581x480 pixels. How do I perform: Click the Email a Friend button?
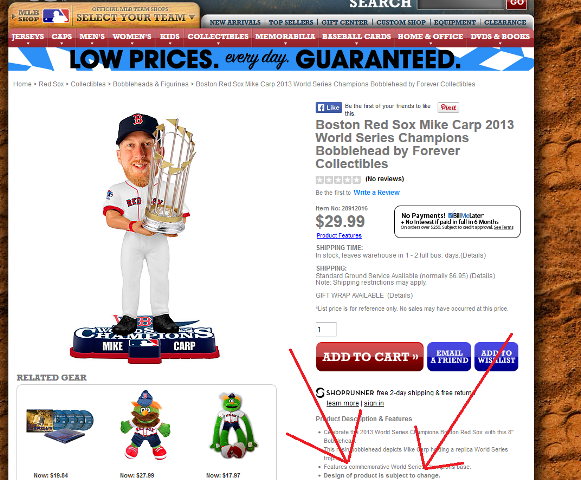pyautogui.click(x=449, y=357)
